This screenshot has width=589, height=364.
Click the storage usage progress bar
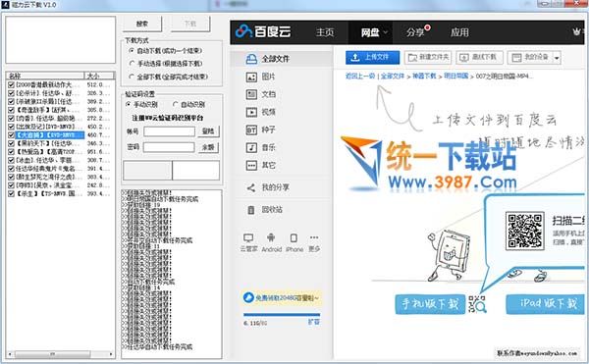click(282, 315)
